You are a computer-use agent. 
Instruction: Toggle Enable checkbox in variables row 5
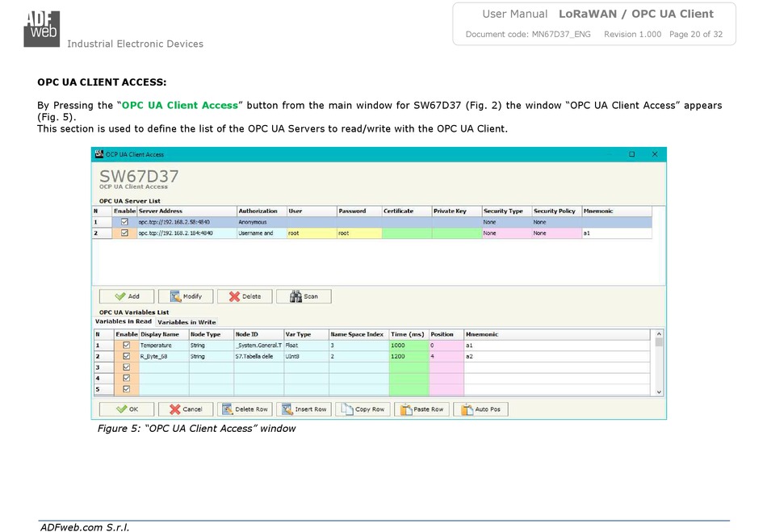click(x=126, y=389)
